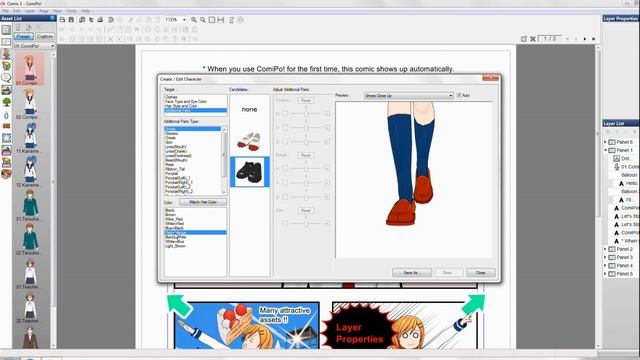The height and width of the screenshot is (360, 640).
Task: Click the add character icon above Preset
Action: [18, 27]
